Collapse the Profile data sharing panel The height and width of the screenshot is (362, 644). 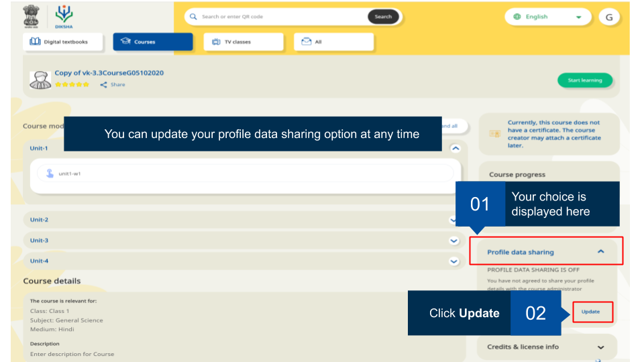(600, 251)
